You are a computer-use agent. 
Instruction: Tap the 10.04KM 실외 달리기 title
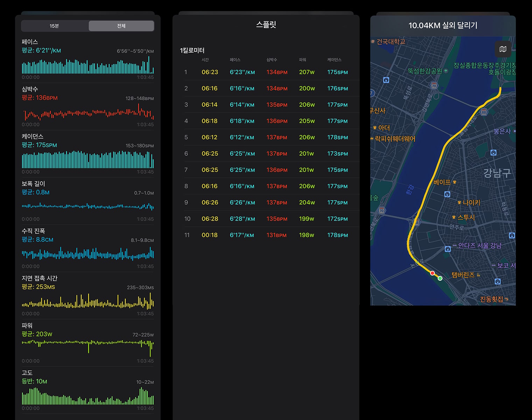(443, 25)
